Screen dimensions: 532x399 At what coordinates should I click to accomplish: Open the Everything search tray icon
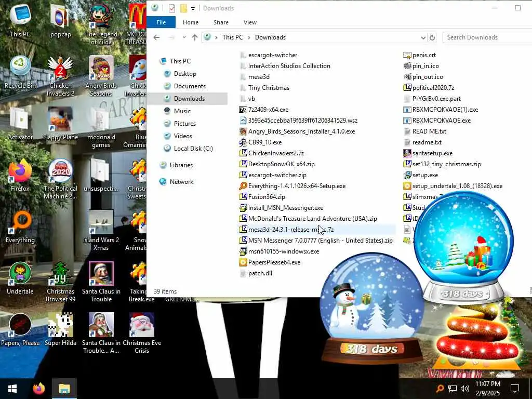440,389
